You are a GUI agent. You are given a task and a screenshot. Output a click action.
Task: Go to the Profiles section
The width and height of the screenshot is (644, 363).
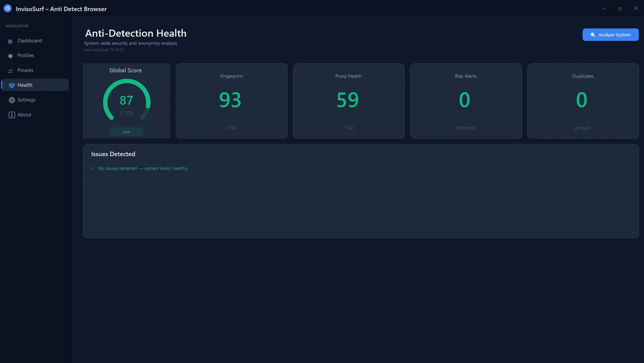(35, 56)
